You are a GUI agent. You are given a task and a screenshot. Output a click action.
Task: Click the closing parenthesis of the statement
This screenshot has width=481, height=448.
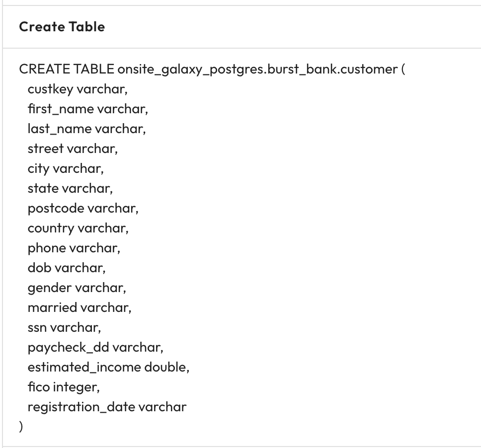pyautogui.click(x=21, y=427)
